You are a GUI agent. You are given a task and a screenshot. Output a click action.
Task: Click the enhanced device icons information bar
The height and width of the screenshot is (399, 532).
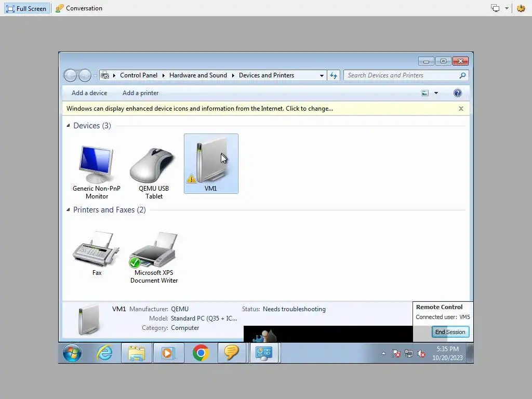click(199, 109)
